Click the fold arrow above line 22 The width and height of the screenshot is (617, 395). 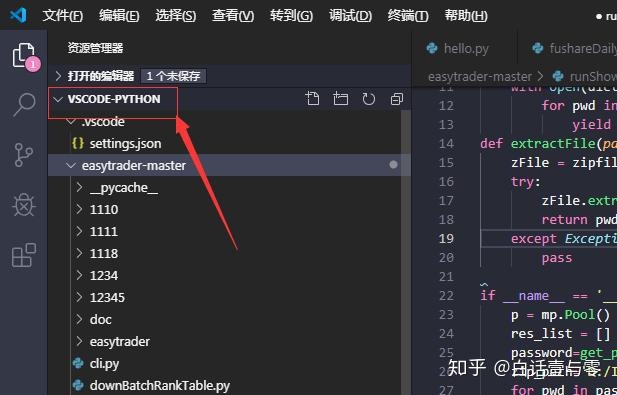(x=484, y=284)
